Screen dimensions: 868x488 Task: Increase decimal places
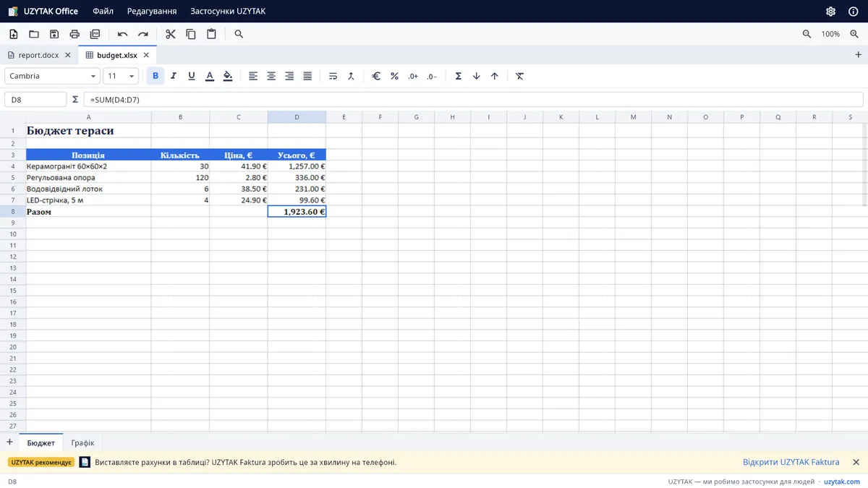click(413, 76)
